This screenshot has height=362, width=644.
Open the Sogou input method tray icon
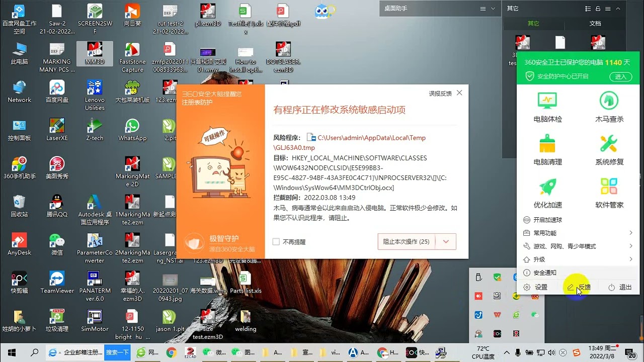pos(577,352)
